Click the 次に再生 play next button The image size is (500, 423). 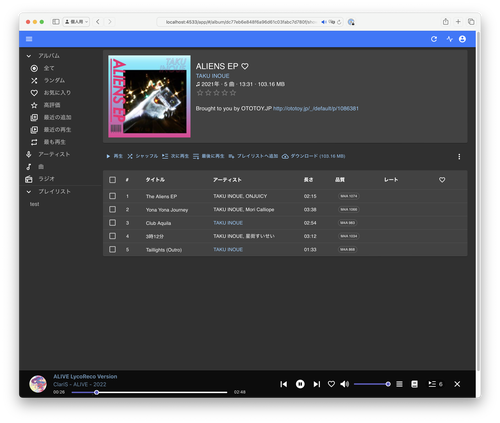175,156
